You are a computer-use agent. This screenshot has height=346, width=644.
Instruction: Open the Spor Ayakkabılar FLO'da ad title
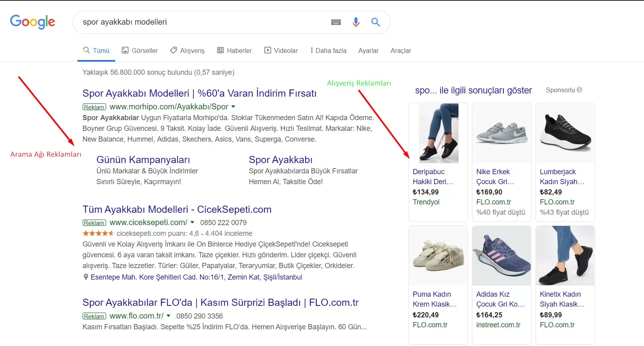coord(220,303)
